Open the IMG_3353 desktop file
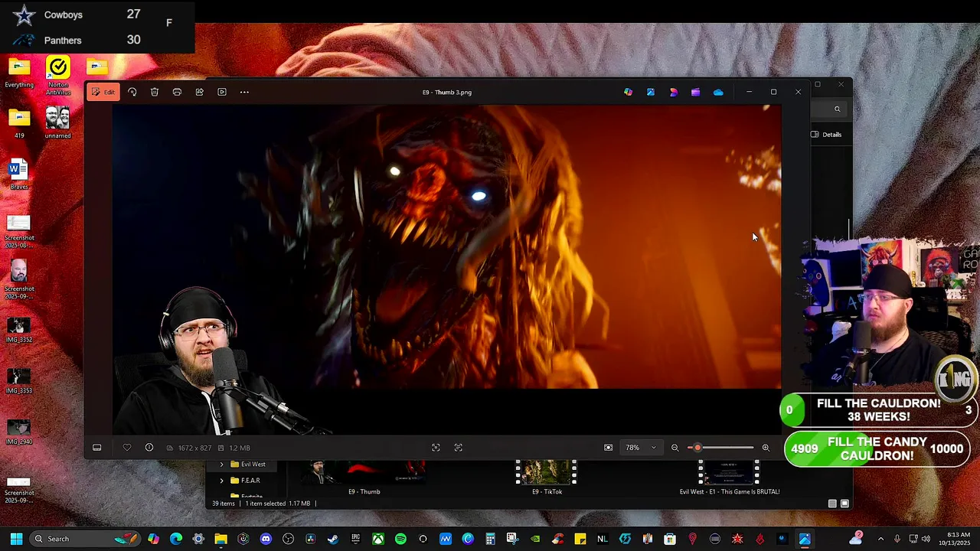This screenshot has width=980, height=551. click(19, 381)
